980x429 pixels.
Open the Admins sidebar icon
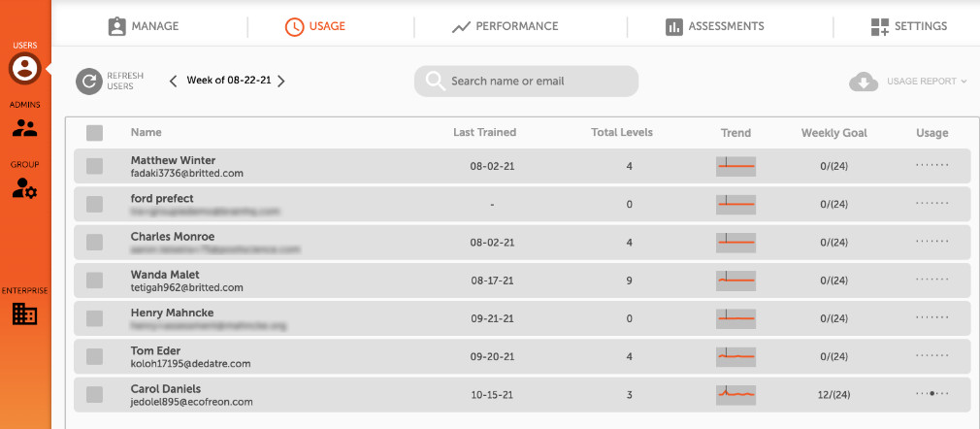[25, 127]
